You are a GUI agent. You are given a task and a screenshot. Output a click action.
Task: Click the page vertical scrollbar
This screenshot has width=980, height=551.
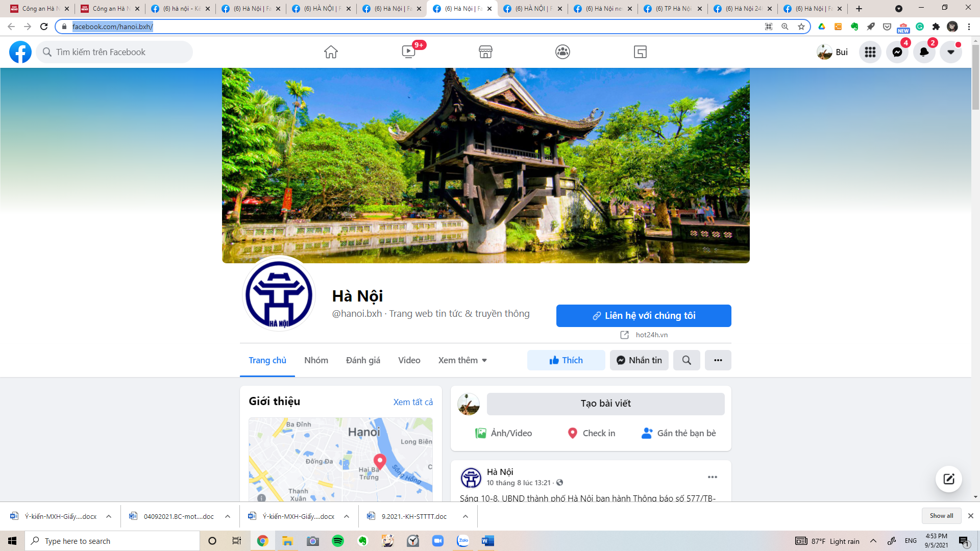pos(975,255)
